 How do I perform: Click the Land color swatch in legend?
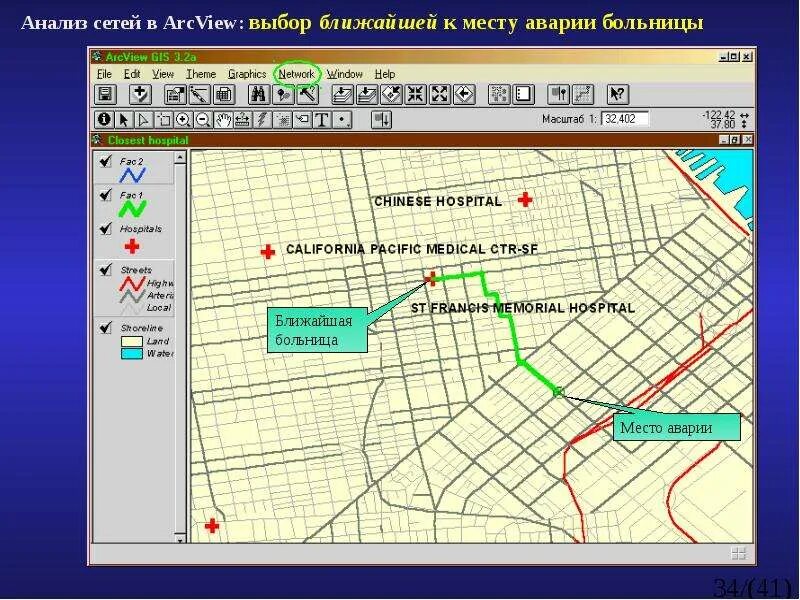[x=132, y=341]
